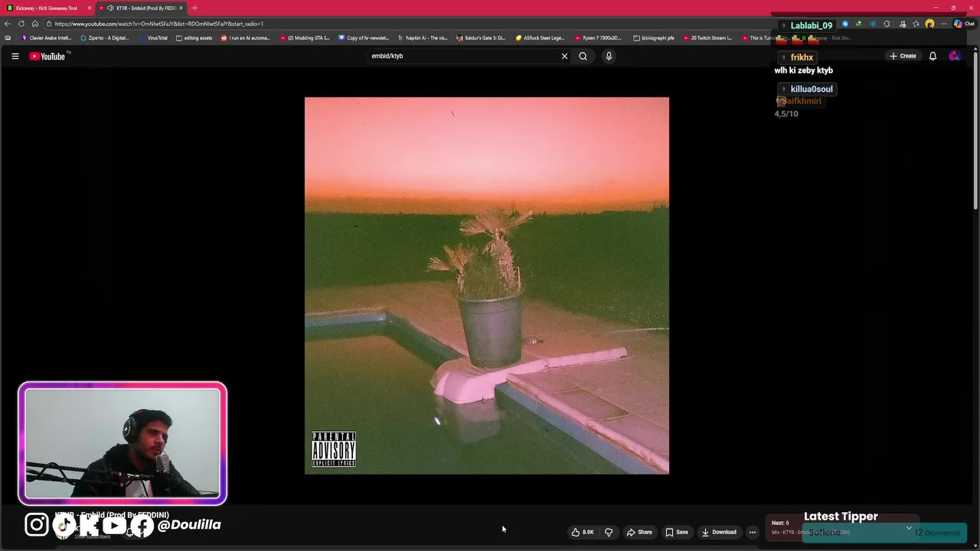Open Baldur's Gate 3 bookmark
The image size is (980, 551).
point(481,37)
